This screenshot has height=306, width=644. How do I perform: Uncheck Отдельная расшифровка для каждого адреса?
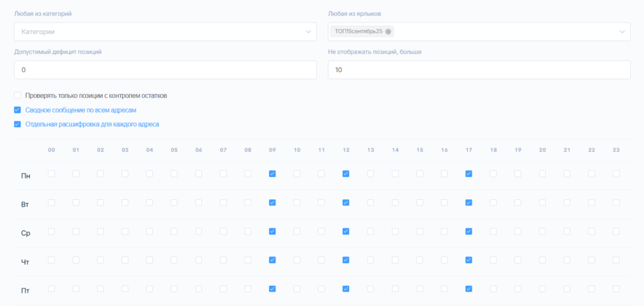[x=18, y=124]
